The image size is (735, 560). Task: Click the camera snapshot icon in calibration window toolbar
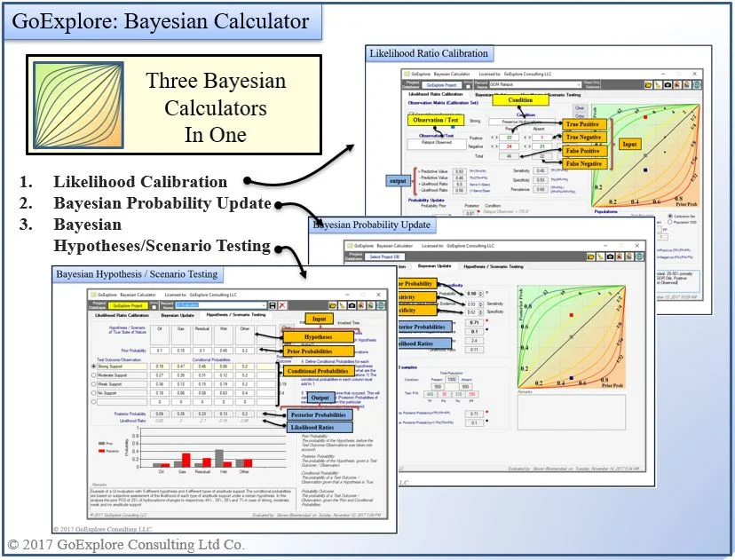(x=668, y=84)
